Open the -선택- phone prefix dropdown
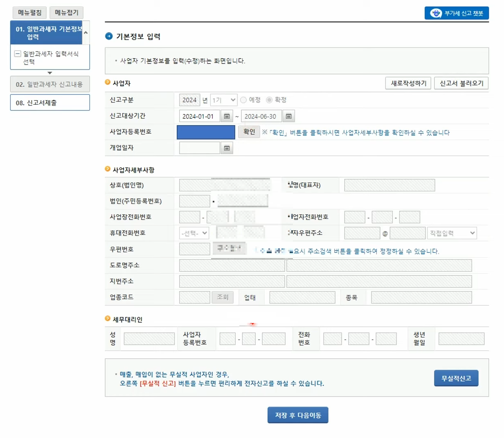This screenshot has height=438, width=504. pos(193,233)
